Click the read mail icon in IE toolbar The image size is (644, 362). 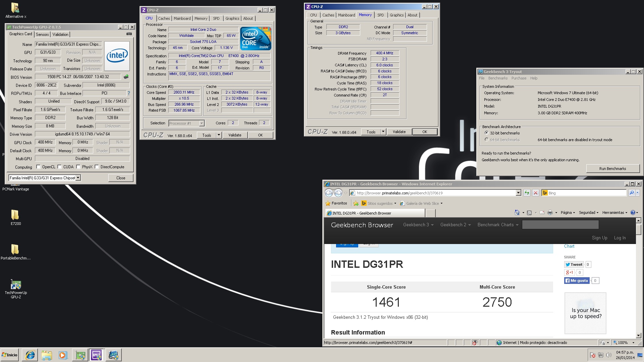[542, 213]
